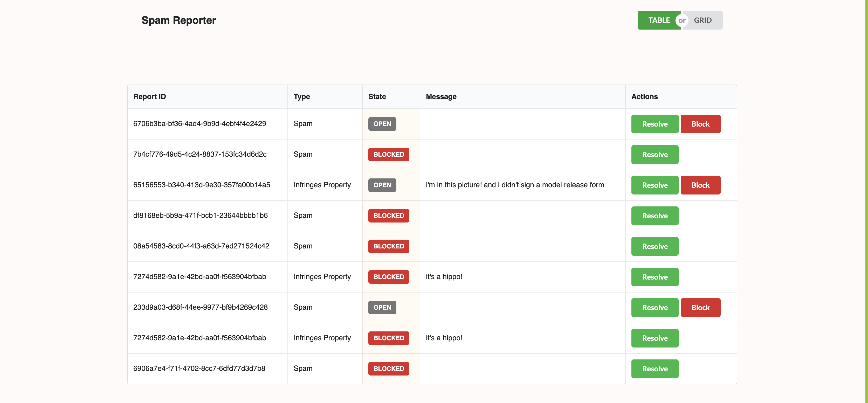Switch the view to GRID layout
868x403 pixels.
coord(703,20)
